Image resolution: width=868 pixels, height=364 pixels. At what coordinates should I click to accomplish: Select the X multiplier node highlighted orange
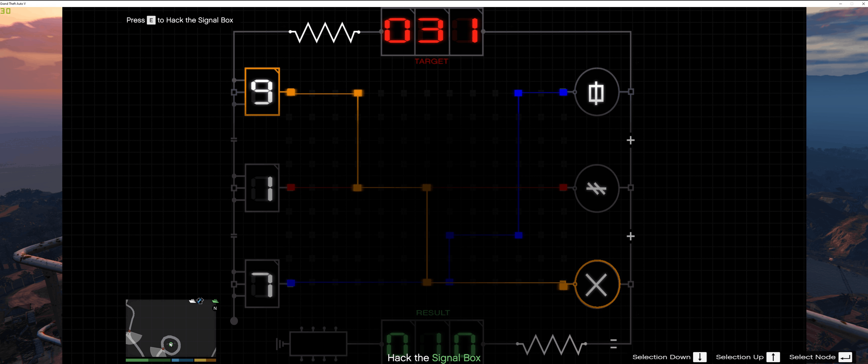[x=597, y=284]
